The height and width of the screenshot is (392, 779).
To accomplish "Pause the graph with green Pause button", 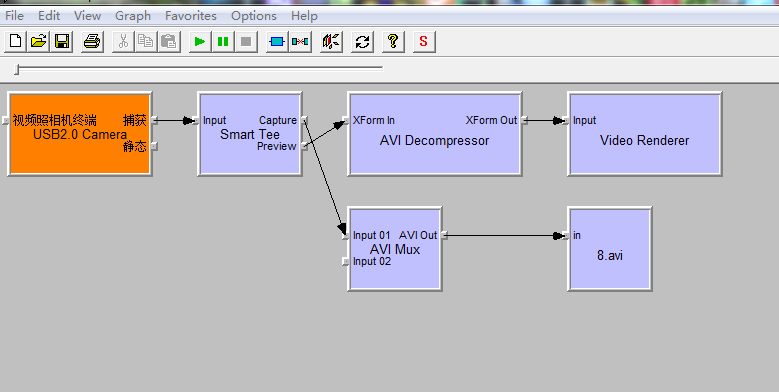I will 223,41.
